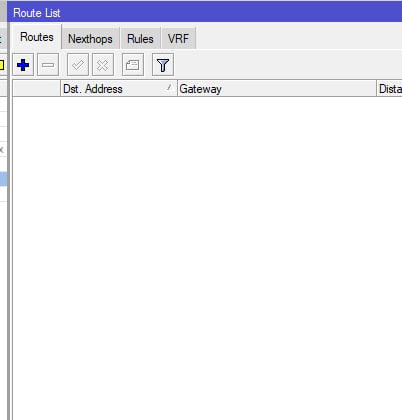Click the sort arrow in Dst. Address header
402x420 pixels.
coord(169,87)
